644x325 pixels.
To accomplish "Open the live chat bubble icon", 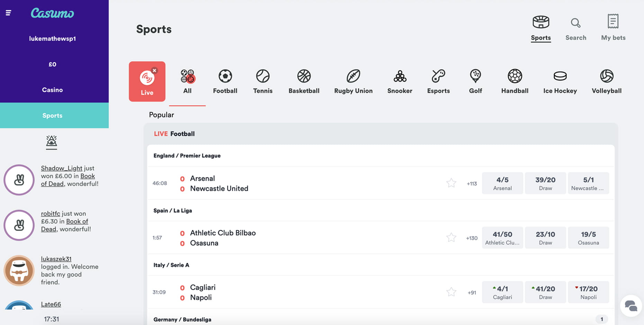I will point(630,306).
